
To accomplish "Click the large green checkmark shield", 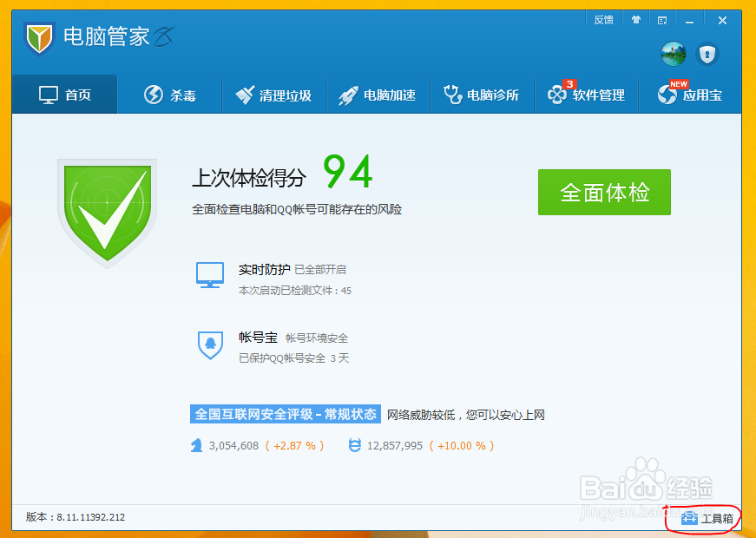I will coord(107,213).
